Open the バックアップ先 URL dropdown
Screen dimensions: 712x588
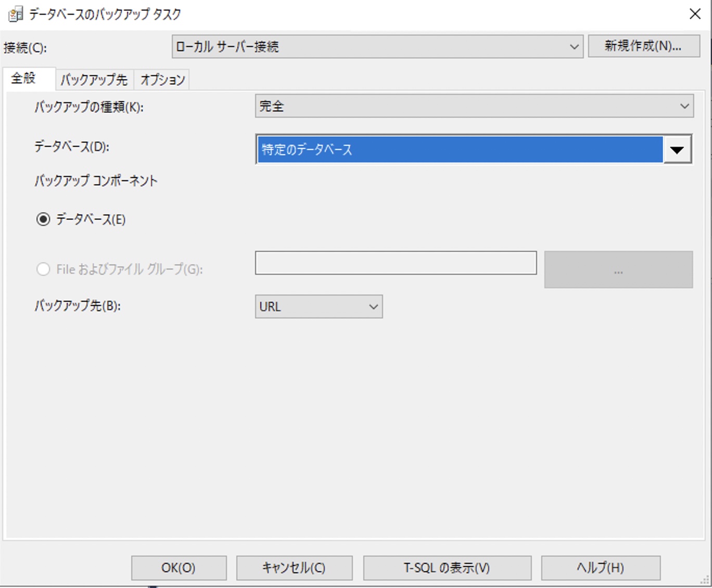pyautogui.click(x=319, y=306)
